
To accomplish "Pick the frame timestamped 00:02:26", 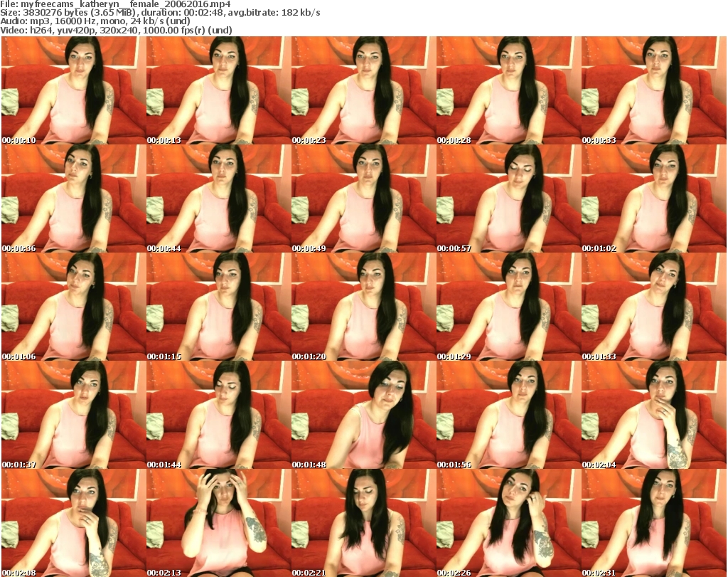I will (x=508, y=523).
